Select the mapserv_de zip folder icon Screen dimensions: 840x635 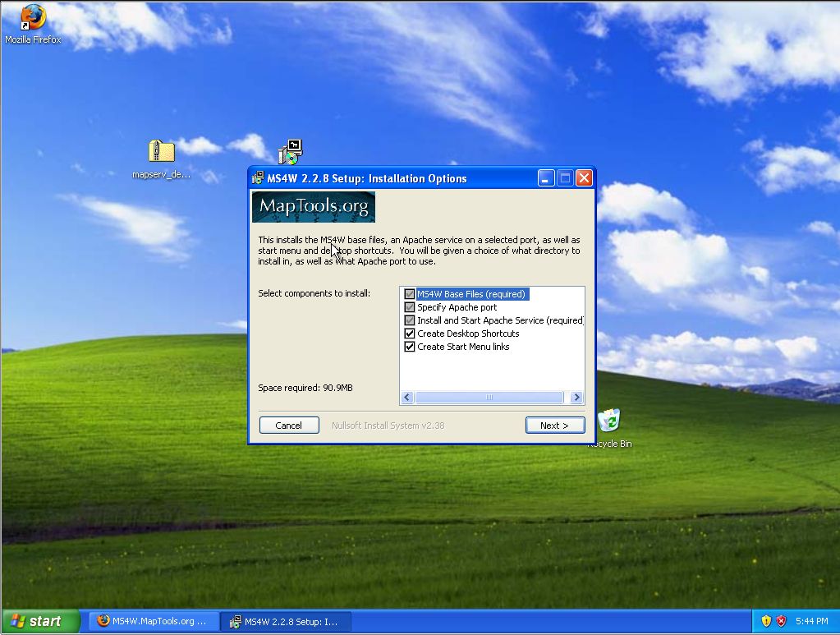pos(161,152)
